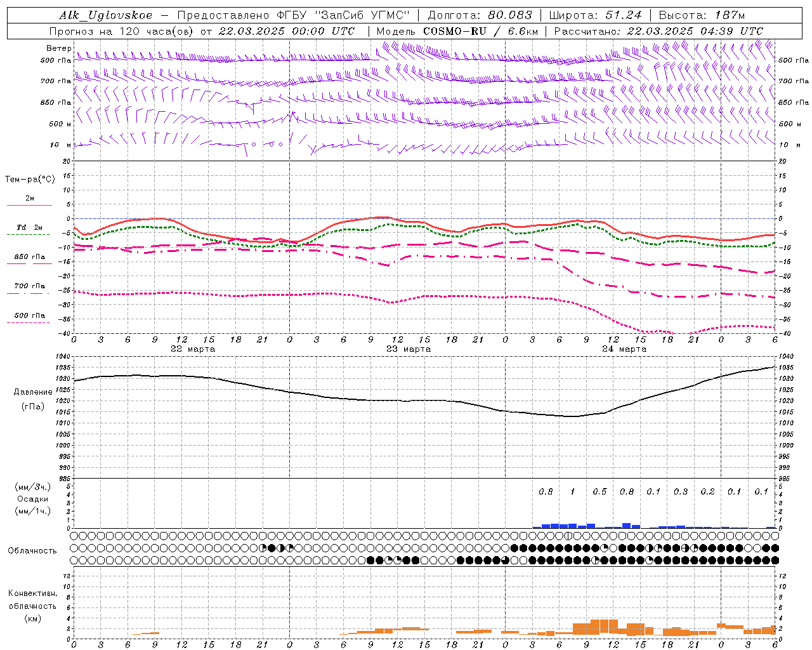Click the Конвективн. облачность label
Viewport: 812px width, 650px height.
pos(32,606)
